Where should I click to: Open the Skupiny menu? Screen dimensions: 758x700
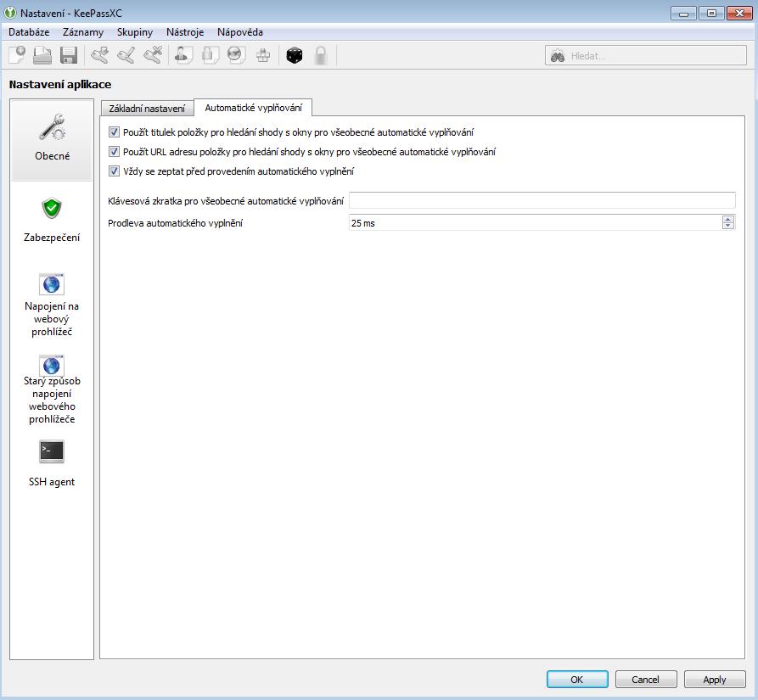[x=135, y=32]
